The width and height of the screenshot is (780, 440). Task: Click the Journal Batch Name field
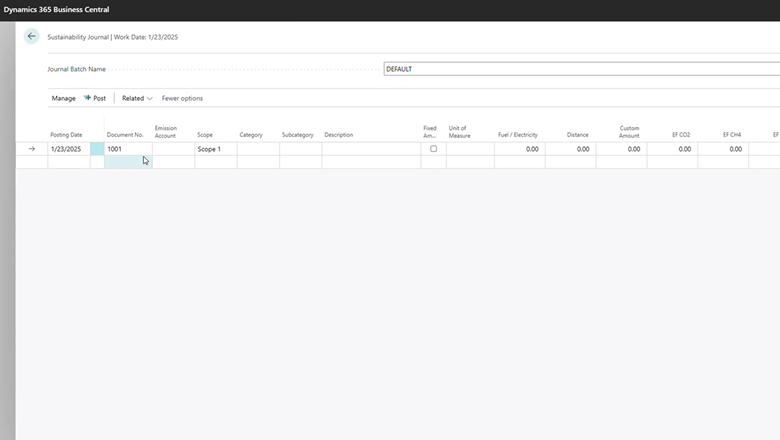pos(580,69)
